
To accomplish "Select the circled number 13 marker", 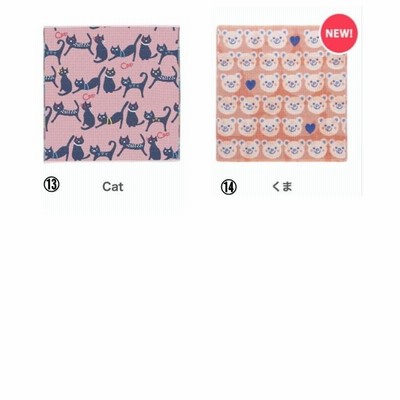I will (52, 184).
